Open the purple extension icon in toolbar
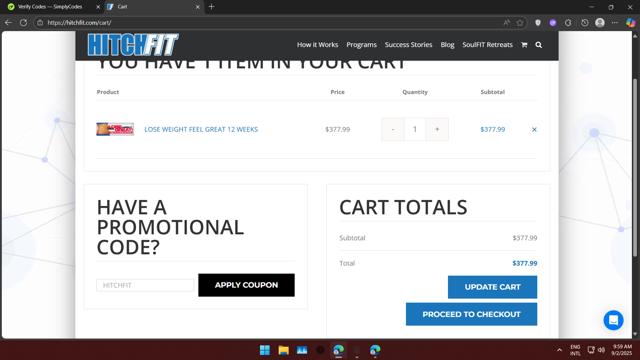 tap(553, 23)
